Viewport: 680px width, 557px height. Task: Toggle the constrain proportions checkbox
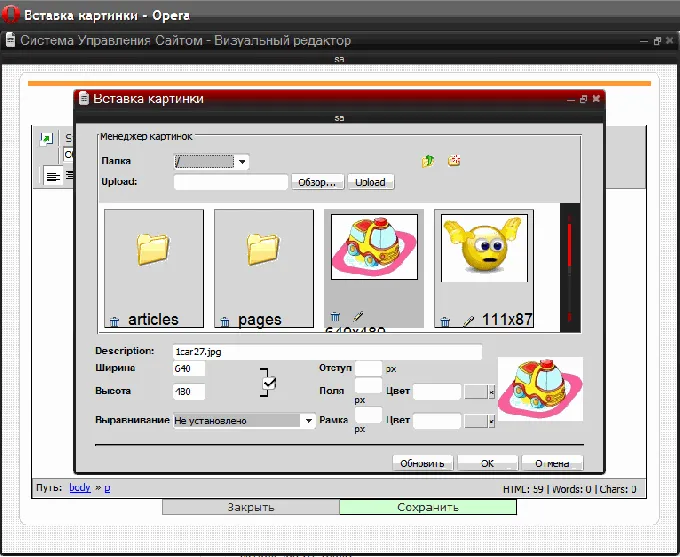[269, 383]
